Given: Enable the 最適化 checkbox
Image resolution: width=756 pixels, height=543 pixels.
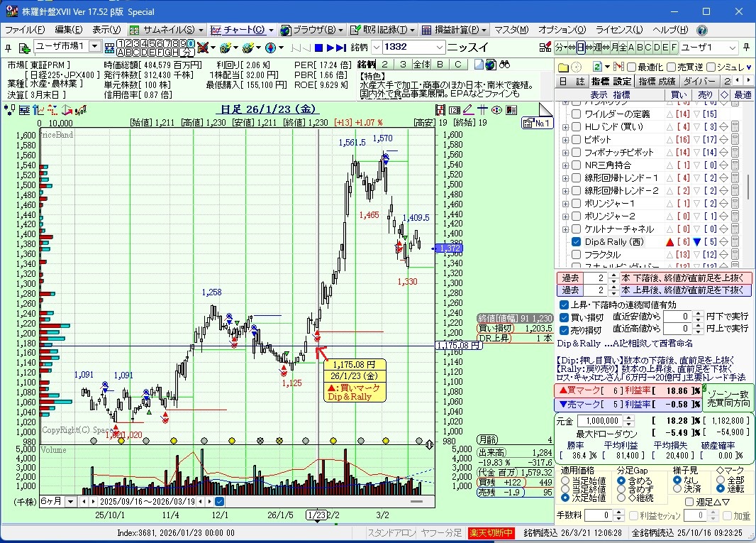Looking at the screenshot, I should coord(632,67).
